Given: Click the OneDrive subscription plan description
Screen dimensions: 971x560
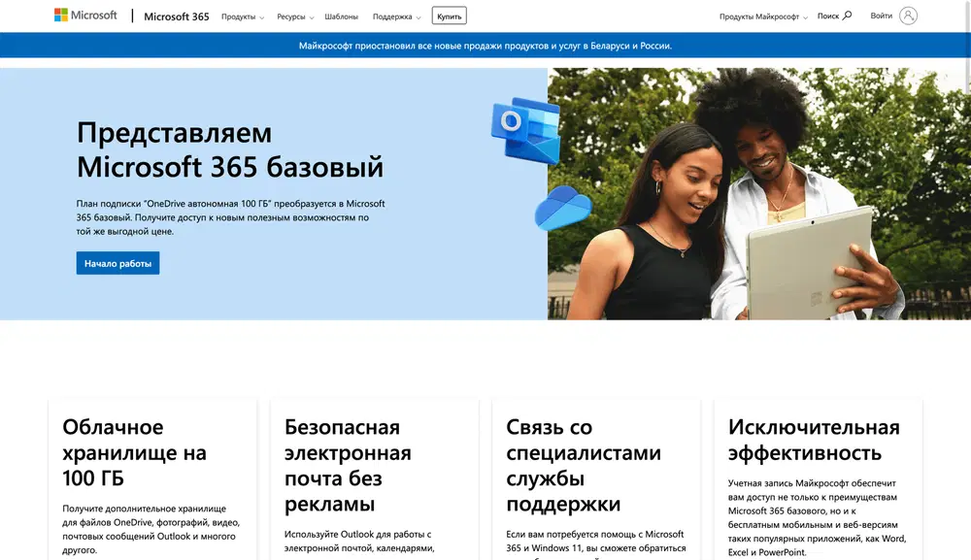Looking at the screenshot, I should (x=230, y=217).
